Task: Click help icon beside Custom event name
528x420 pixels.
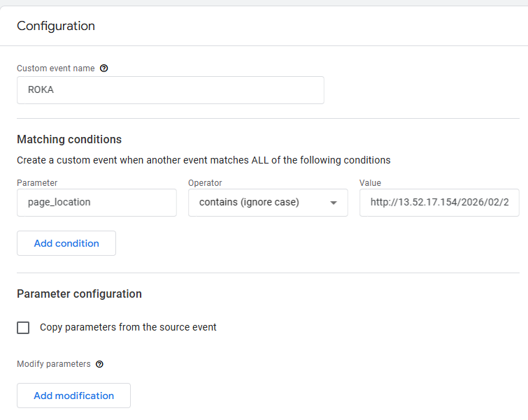Action: point(104,68)
